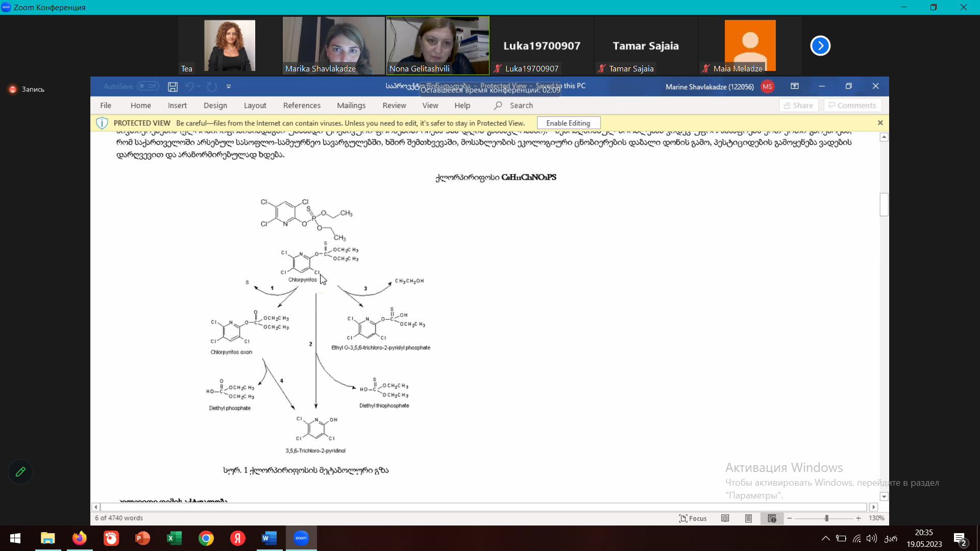Open the Insert menu in ribbon
This screenshot has height=551, width=980.
[177, 105]
